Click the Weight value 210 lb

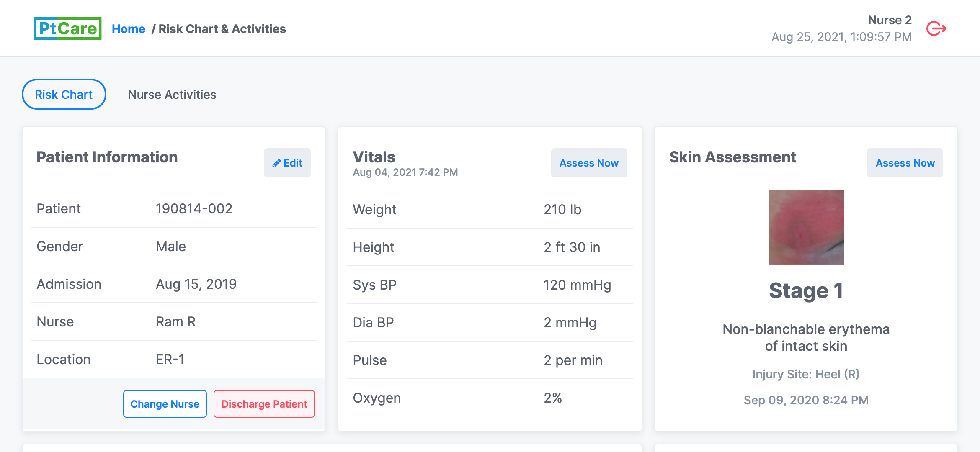point(562,210)
